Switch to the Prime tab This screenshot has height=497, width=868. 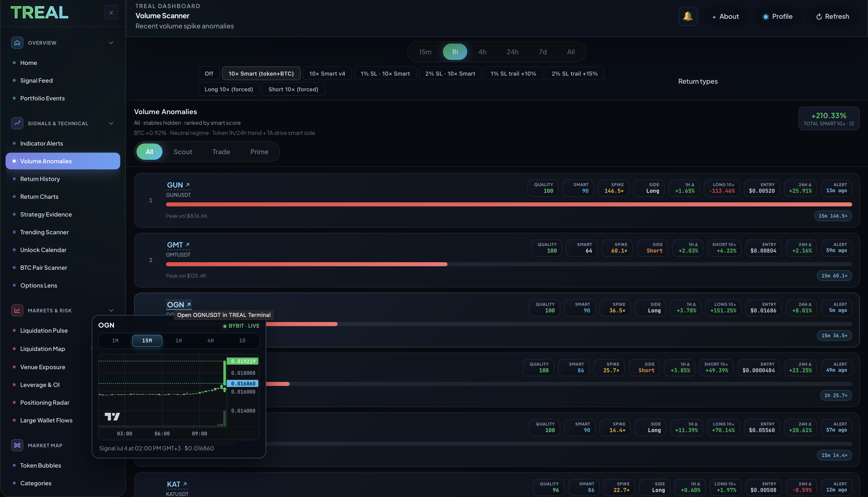[259, 152]
